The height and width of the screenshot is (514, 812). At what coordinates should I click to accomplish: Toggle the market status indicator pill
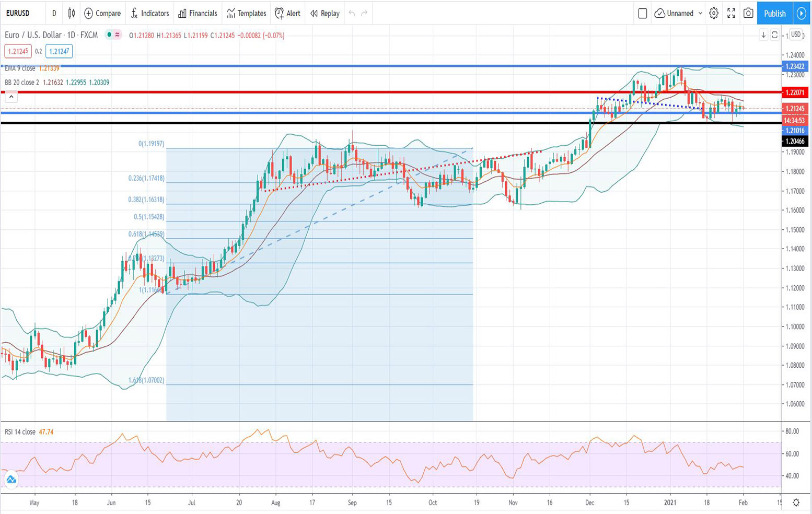click(113, 35)
